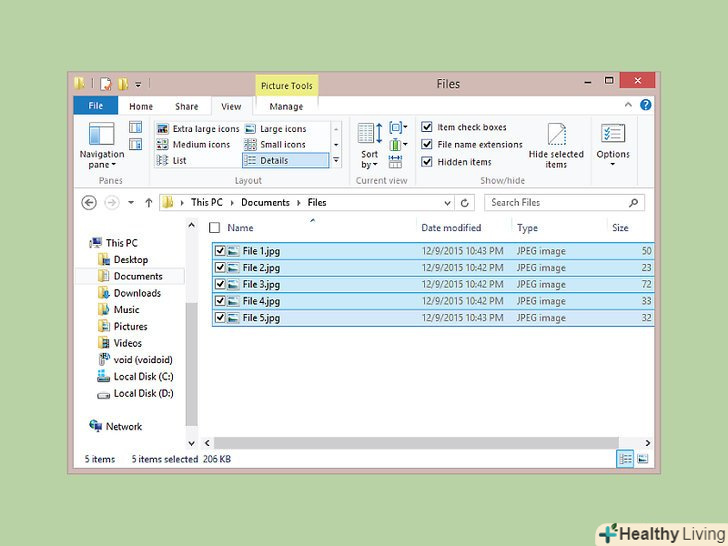Switch layout to Medium icons

193,144
